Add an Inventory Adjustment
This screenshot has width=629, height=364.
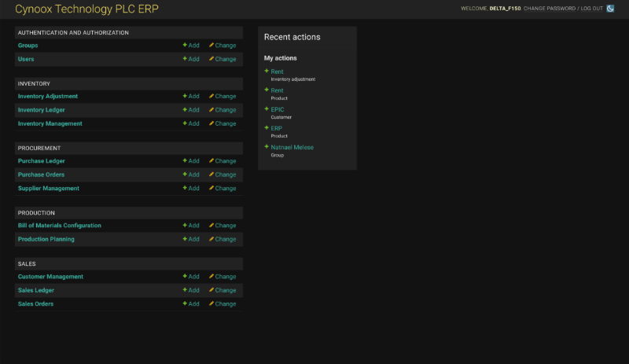coord(191,97)
